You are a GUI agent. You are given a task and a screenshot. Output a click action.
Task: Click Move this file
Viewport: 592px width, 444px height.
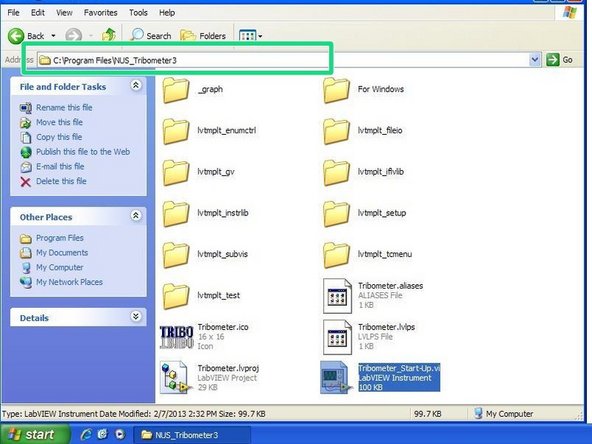coord(59,122)
